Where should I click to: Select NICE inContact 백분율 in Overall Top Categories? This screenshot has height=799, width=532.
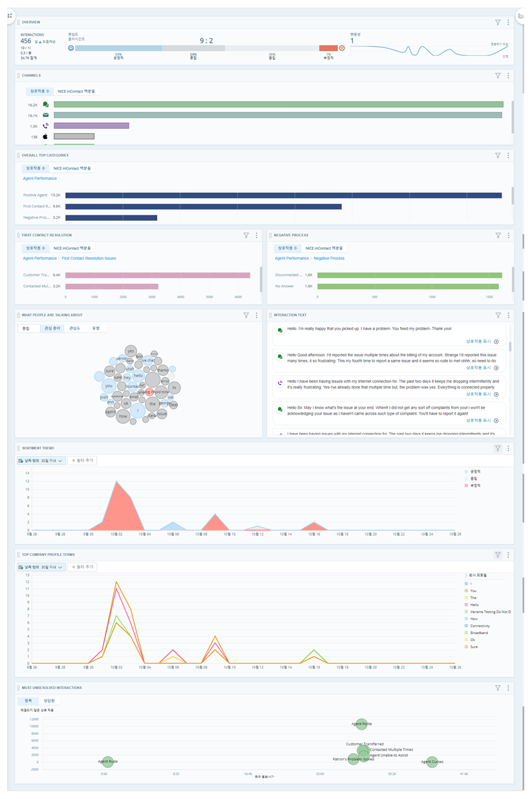tap(72, 168)
